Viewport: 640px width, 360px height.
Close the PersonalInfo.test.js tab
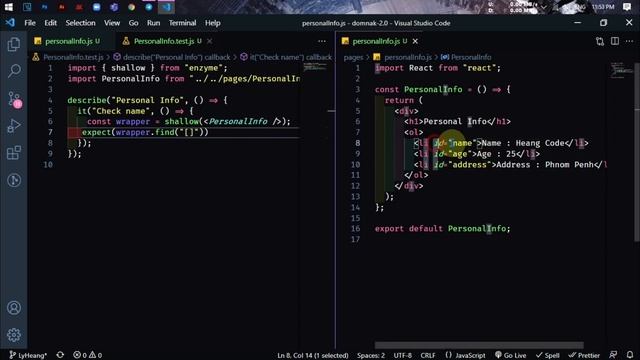[209, 41]
